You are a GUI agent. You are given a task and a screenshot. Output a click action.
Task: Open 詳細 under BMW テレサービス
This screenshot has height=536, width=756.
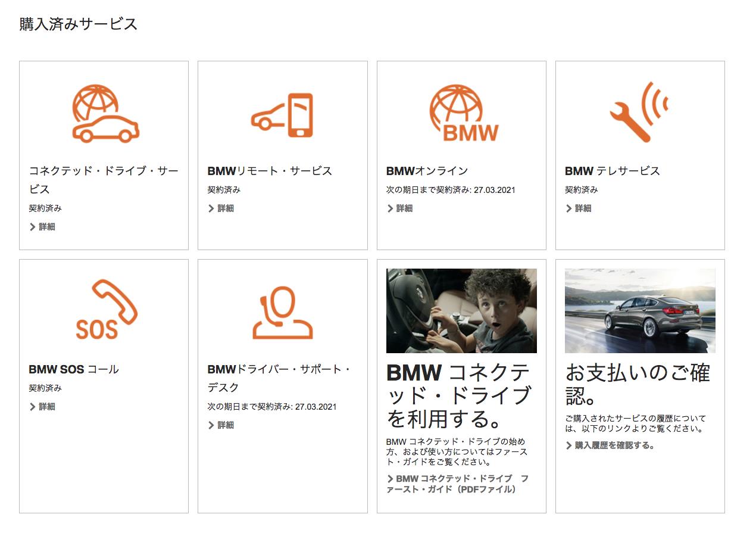point(578,208)
